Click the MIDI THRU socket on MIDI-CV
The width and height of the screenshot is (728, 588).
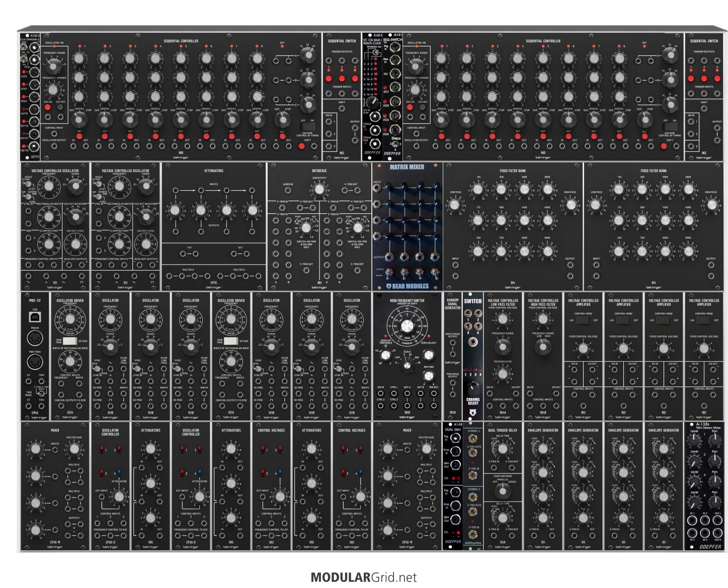click(x=35, y=362)
